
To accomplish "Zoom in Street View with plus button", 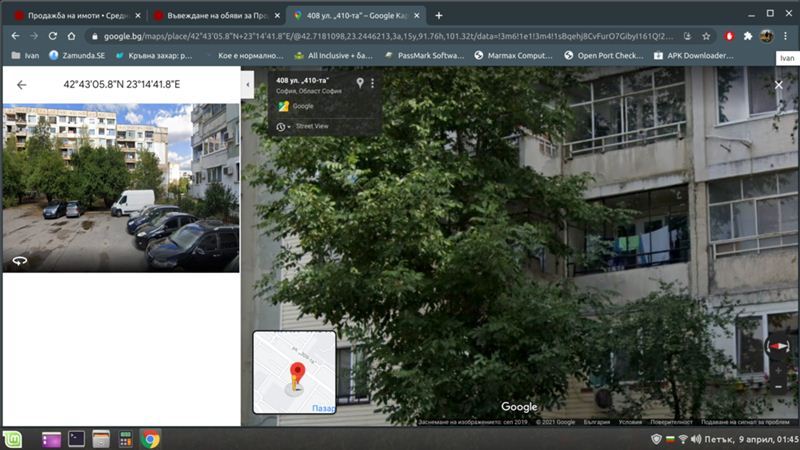I will (x=778, y=370).
